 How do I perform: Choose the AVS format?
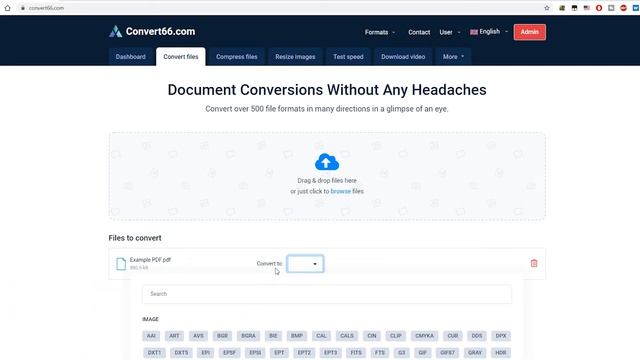point(198,336)
